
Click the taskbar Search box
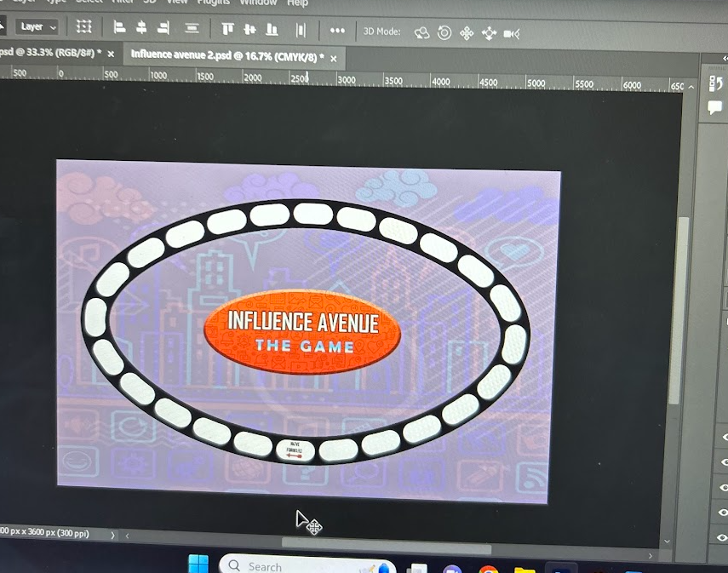307,564
